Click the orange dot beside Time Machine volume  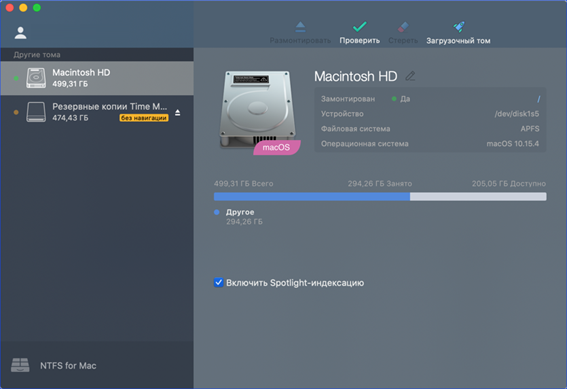[x=16, y=112]
